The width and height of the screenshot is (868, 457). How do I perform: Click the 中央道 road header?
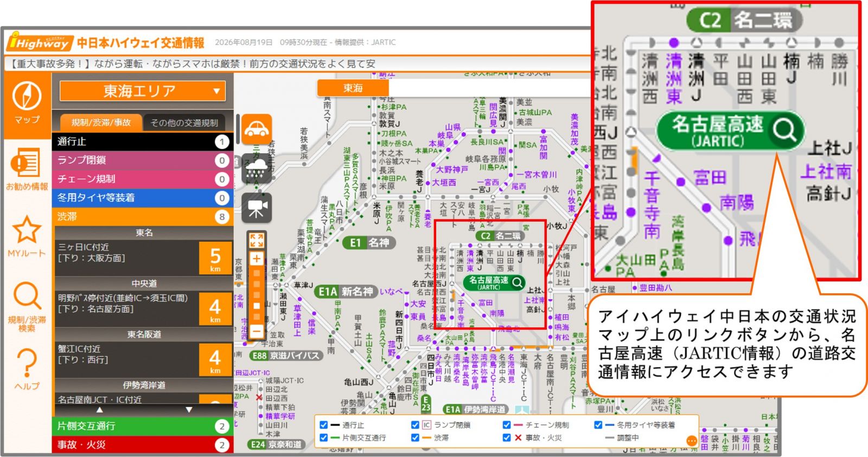point(144,284)
